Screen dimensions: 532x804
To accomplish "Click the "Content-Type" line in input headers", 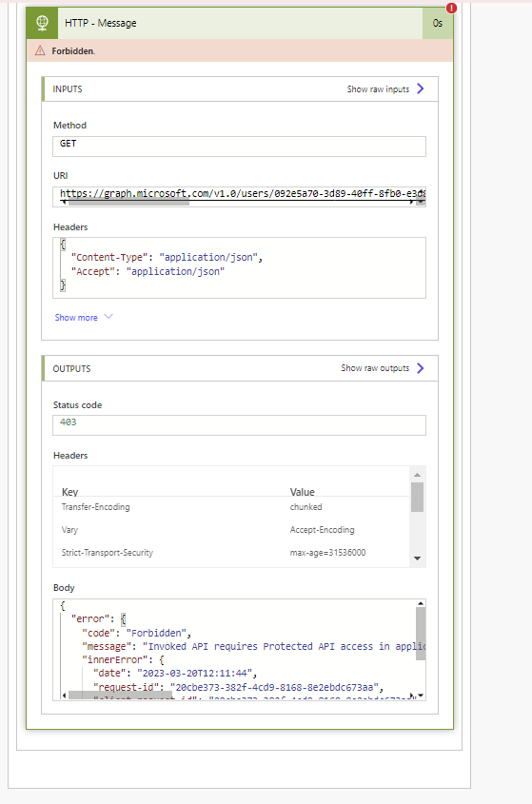I will [x=167, y=258].
